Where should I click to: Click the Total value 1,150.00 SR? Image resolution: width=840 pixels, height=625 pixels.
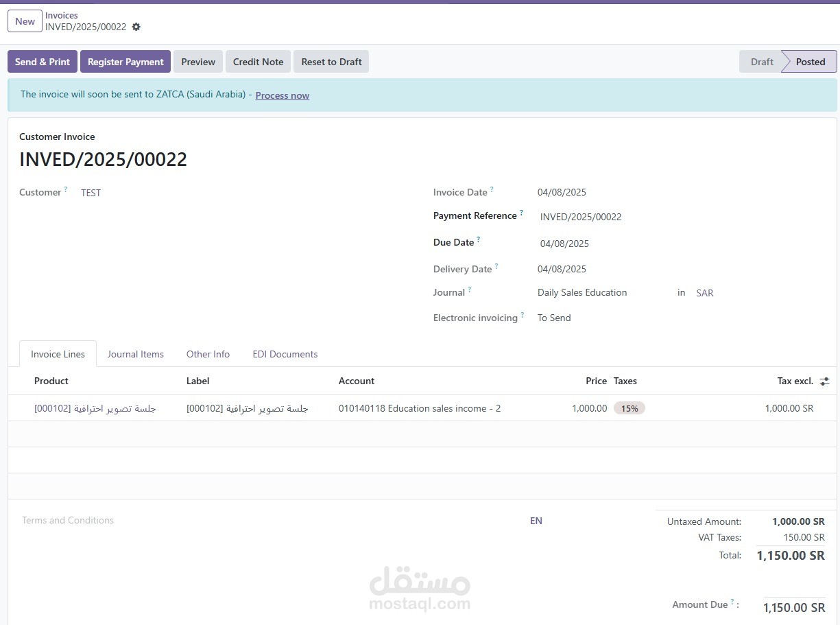coord(791,555)
